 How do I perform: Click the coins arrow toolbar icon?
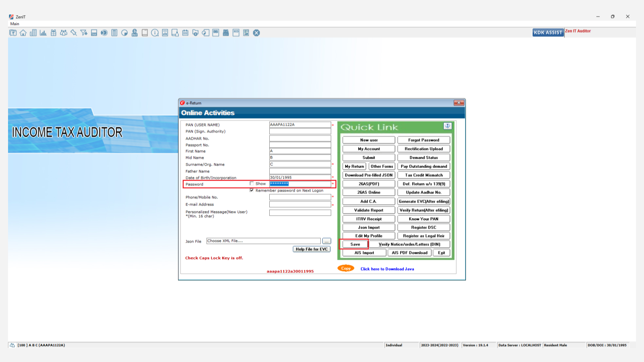tap(104, 33)
